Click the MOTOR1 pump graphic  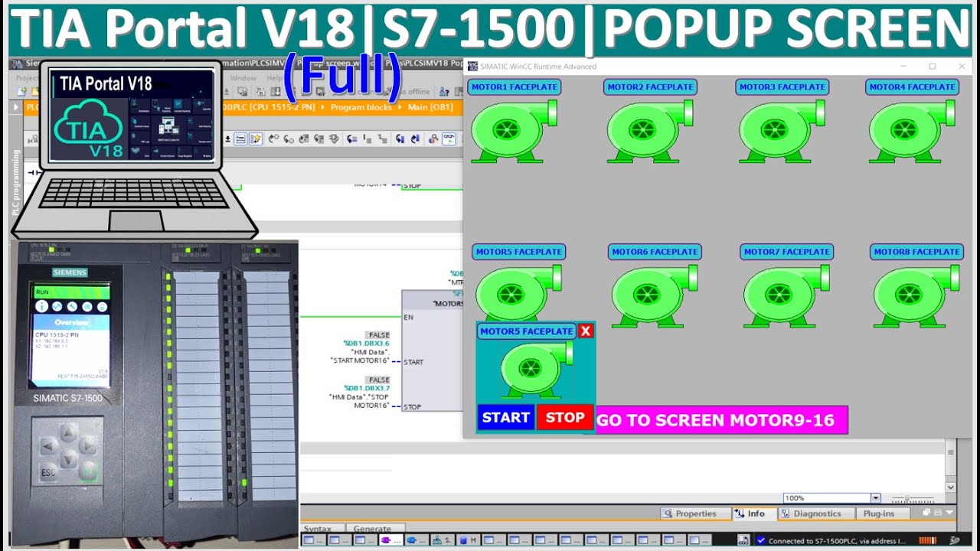point(513,132)
